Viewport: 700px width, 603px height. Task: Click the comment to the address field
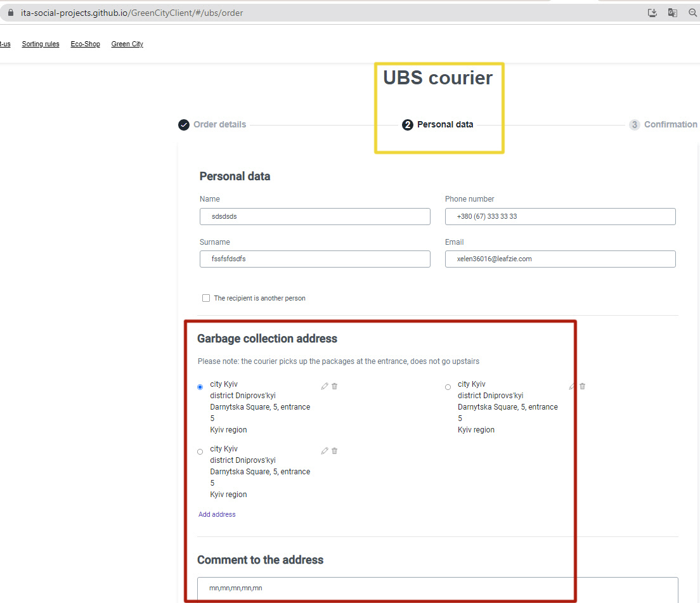click(x=437, y=588)
